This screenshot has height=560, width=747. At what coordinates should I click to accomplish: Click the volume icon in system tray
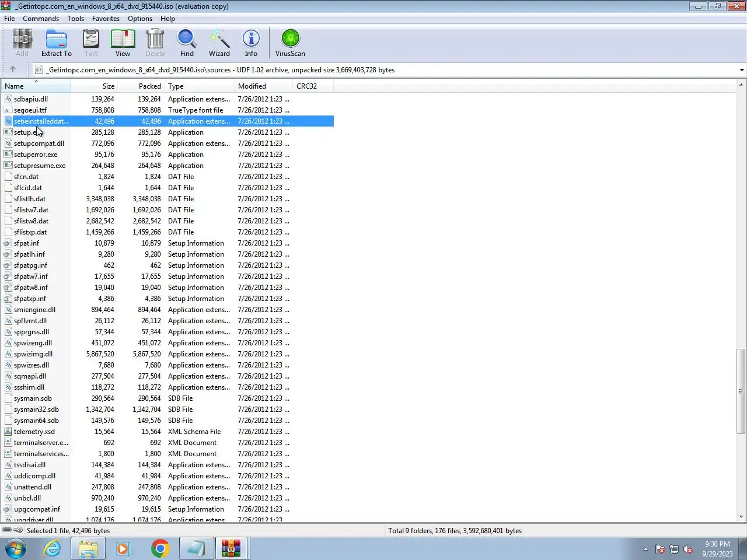[689, 549]
